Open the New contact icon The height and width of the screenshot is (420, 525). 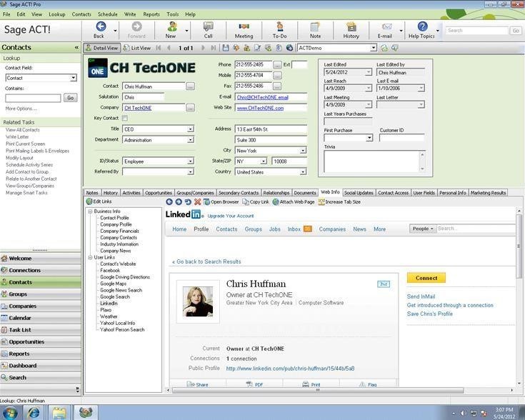pos(171,27)
